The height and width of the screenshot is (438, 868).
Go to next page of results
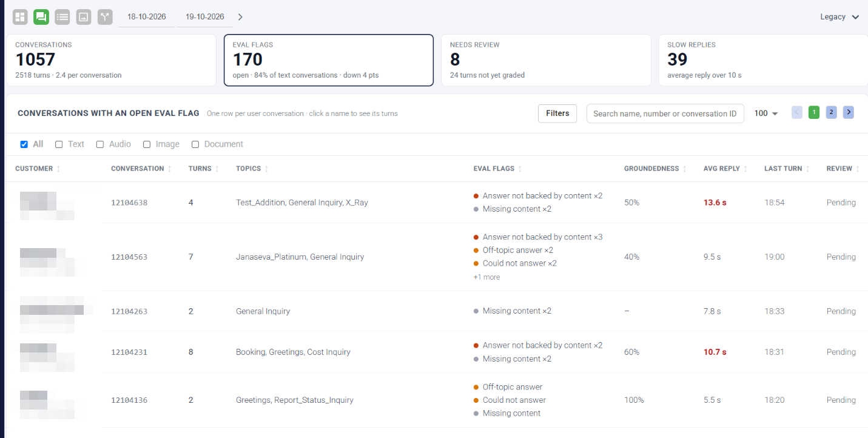point(849,112)
